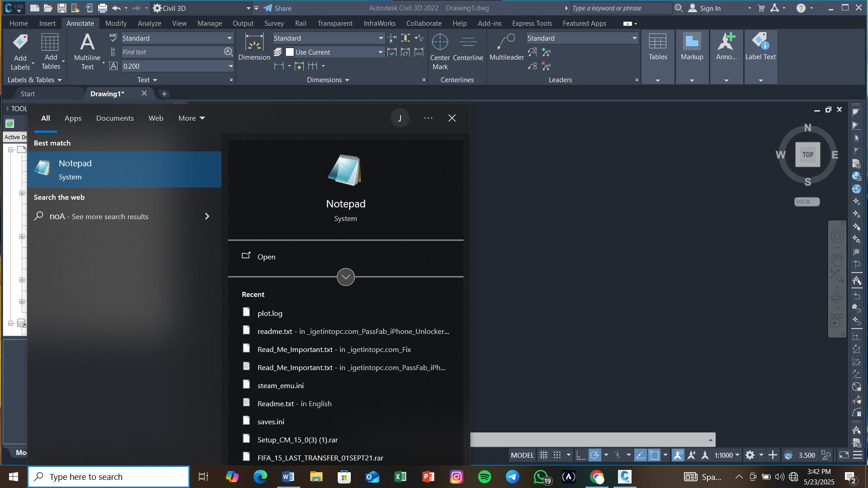The image size is (868, 488).
Task: Expand the More filter in search panel
Action: click(x=191, y=118)
